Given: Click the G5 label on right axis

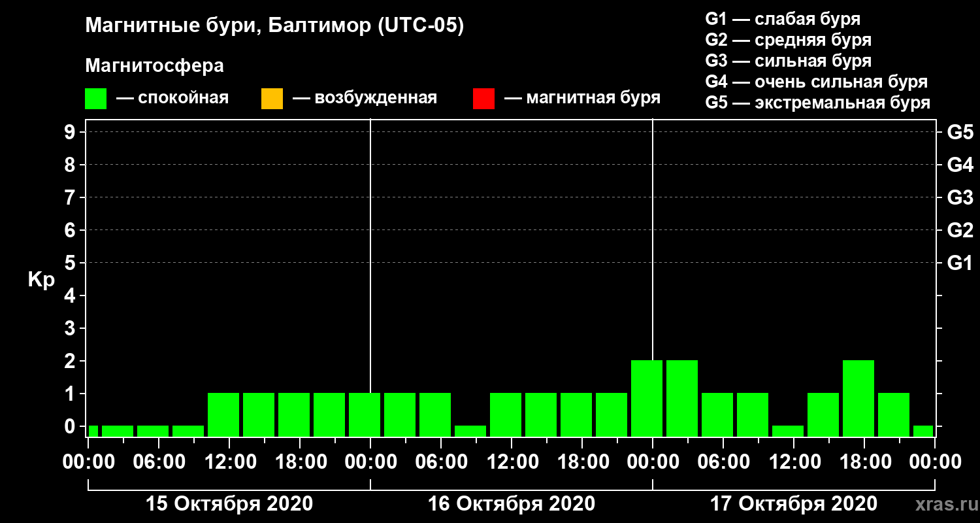Looking at the screenshot, I should 960,132.
